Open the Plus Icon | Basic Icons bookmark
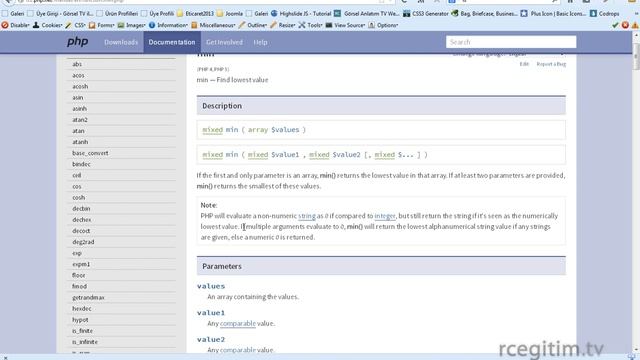 tap(553, 13)
